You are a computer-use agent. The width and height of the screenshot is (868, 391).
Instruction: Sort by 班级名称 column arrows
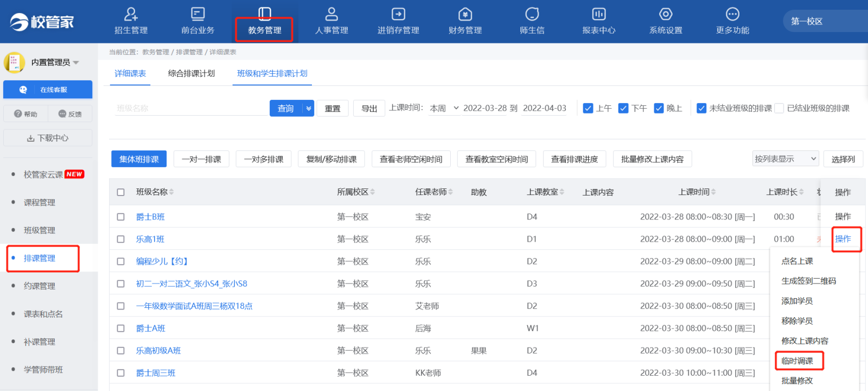(171, 192)
